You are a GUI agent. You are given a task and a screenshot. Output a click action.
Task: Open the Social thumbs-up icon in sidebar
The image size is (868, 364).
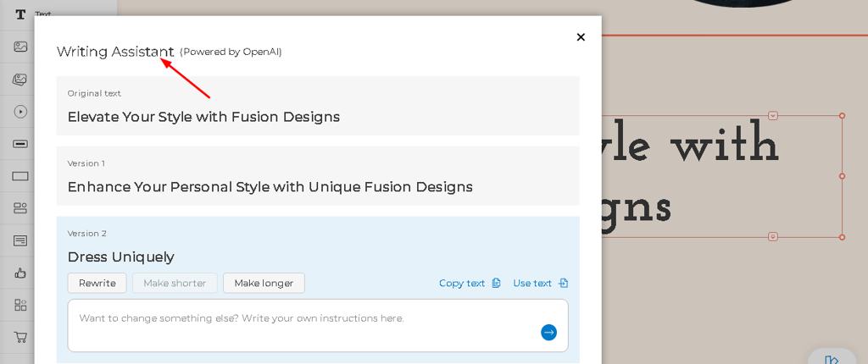click(20, 273)
